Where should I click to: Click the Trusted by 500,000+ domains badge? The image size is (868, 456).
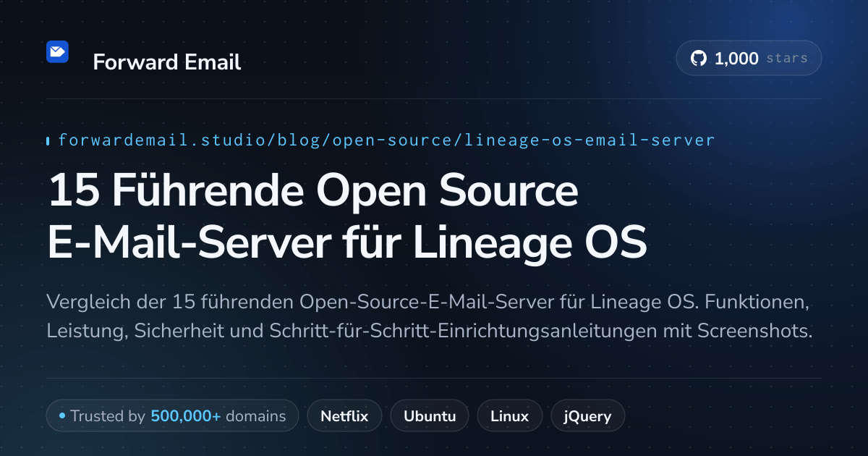pyautogui.click(x=173, y=416)
